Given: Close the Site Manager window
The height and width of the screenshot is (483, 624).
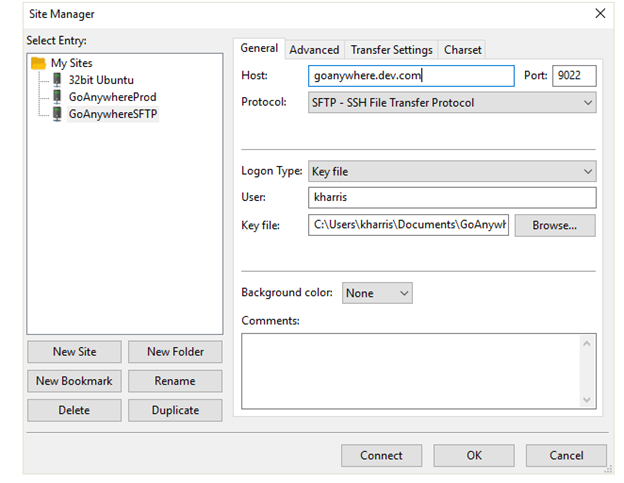Looking at the screenshot, I should pyautogui.click(x=600, y=14).
